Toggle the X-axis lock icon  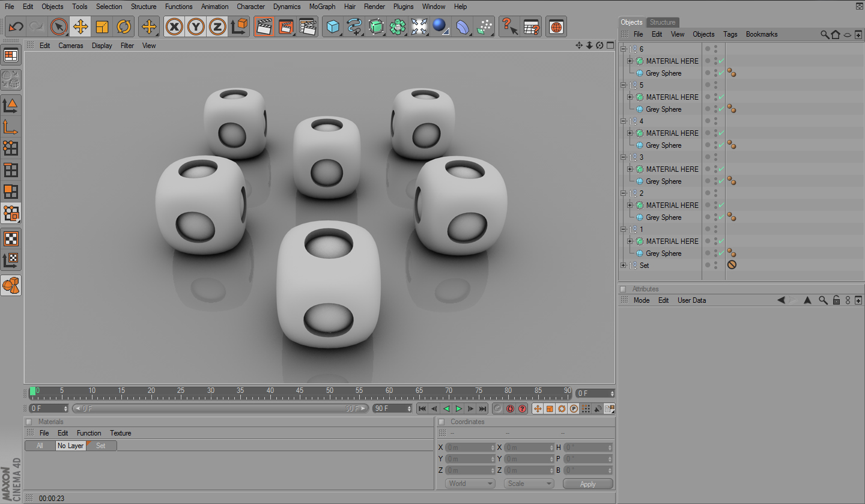[x=174, y=26]
